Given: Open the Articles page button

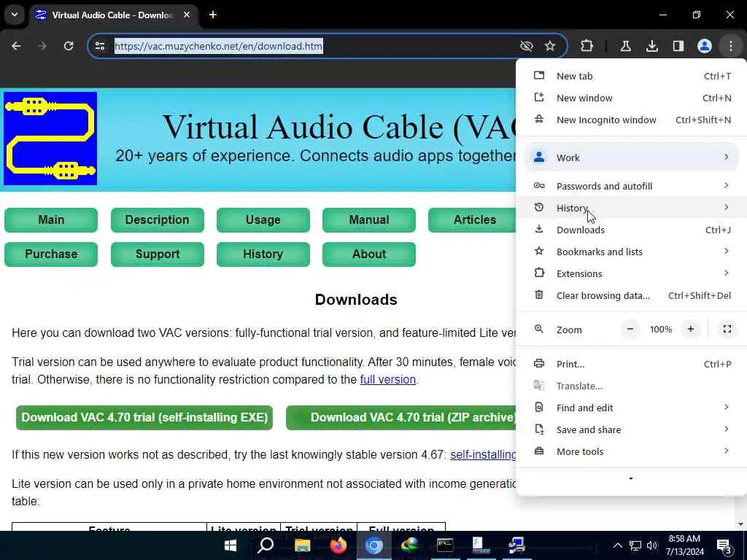Looking at the screenshot, I should (472, 220).
